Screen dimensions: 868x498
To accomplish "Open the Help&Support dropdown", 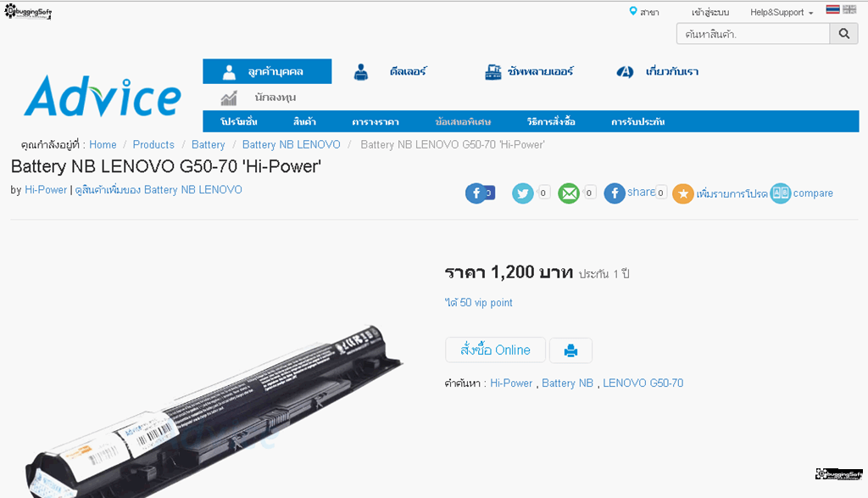I will (x=781, y=12).
